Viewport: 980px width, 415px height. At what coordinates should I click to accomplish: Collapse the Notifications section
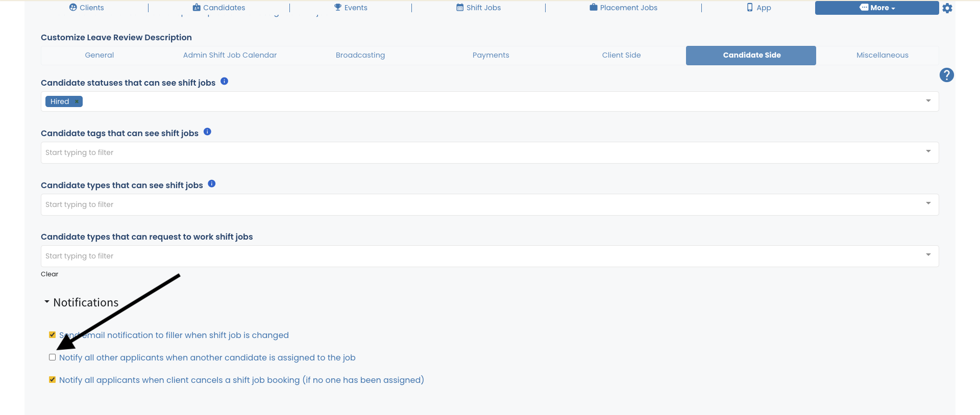pyautogui.click(x=81, y=302)
